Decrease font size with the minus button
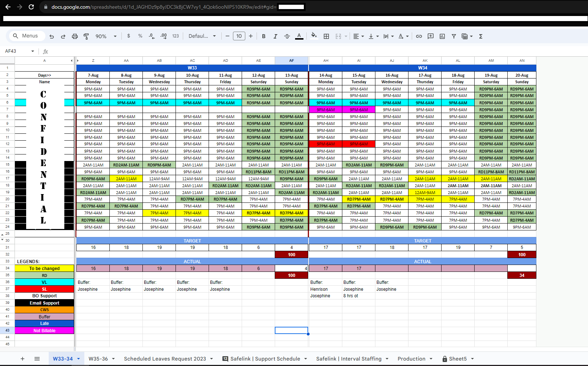 click(227, 36)
